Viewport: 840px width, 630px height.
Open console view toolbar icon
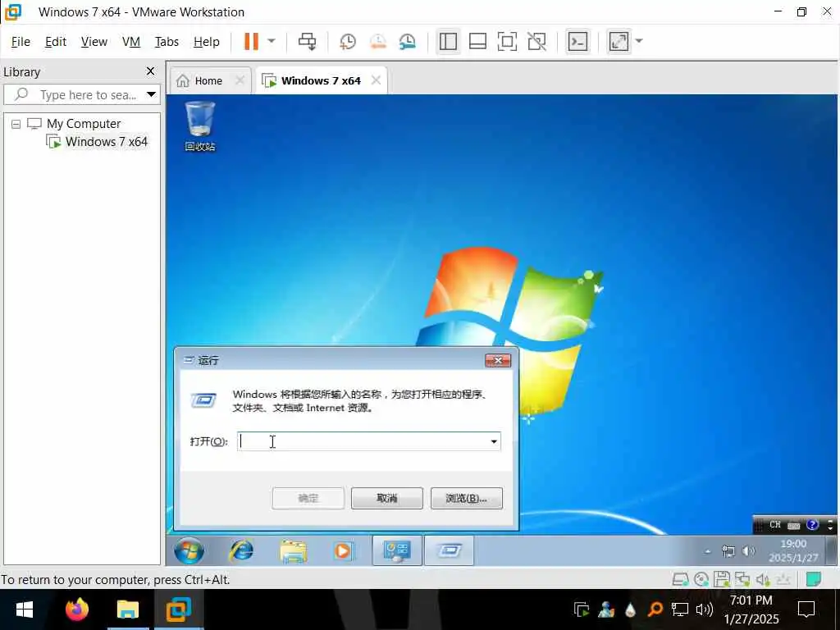(577, 41)
